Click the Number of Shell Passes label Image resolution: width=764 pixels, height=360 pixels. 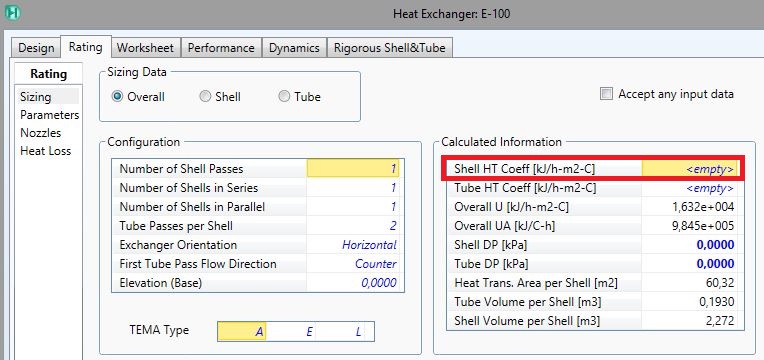click(181, 169)
